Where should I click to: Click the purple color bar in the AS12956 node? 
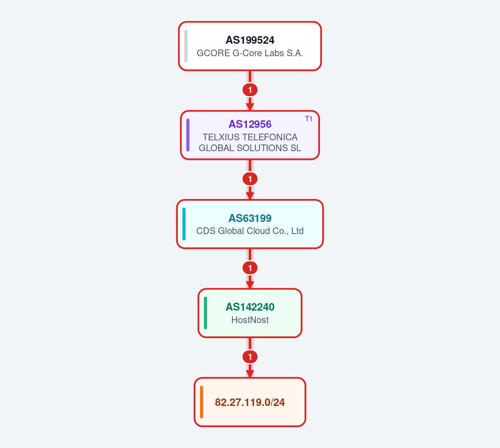click(x=188, y=135)
